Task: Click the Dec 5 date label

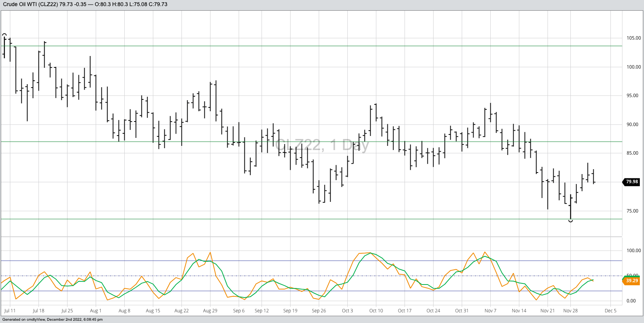Action: point(610,311)
